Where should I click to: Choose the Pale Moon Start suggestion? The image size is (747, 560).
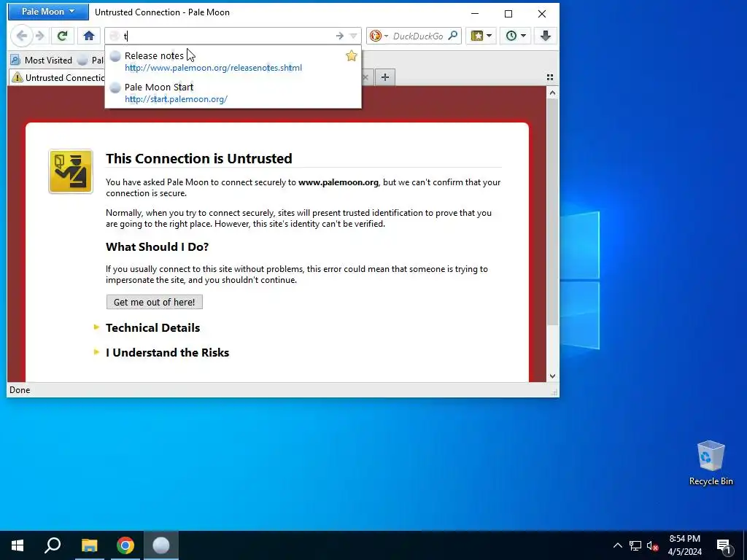(233, 93)
